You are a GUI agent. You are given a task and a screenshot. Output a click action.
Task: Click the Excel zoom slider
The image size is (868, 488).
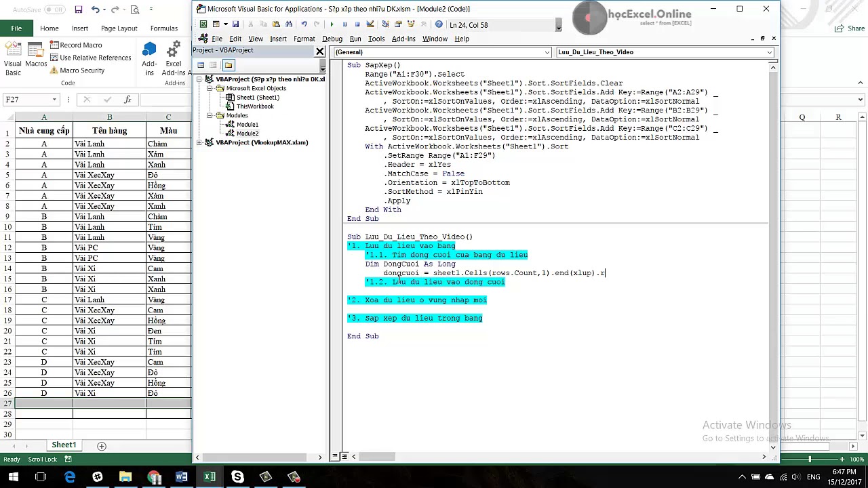pyautogui.click(x=809, y=460)
